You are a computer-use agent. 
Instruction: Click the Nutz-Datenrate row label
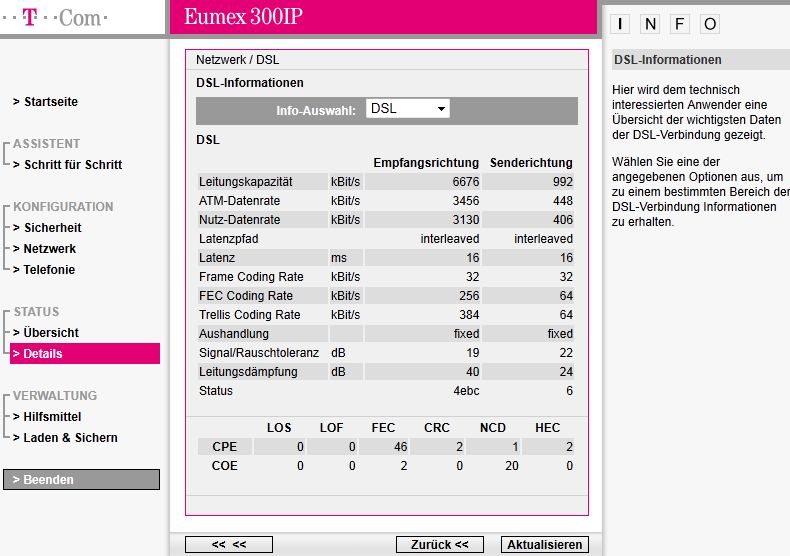239,220
